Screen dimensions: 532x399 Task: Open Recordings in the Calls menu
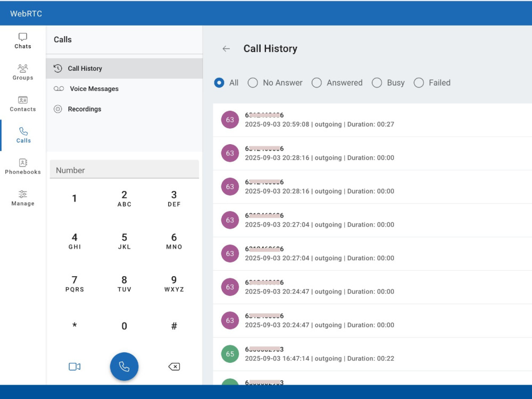click(124, 109)
